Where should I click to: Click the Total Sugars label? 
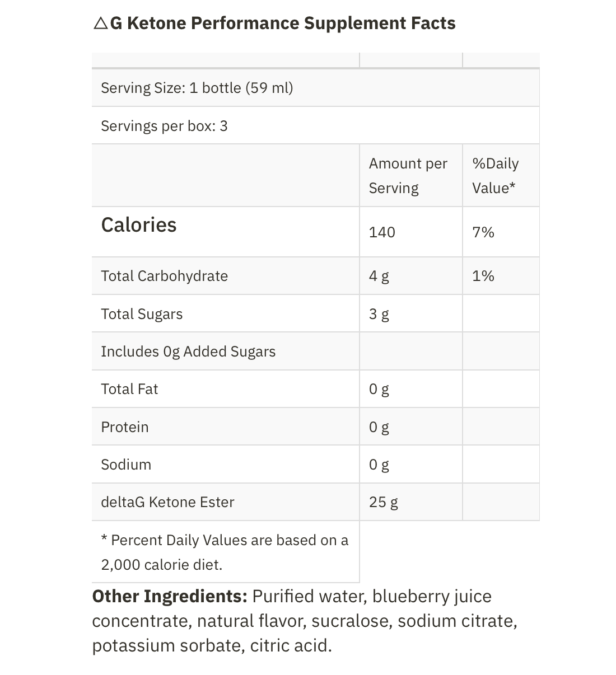coord(142,314)
